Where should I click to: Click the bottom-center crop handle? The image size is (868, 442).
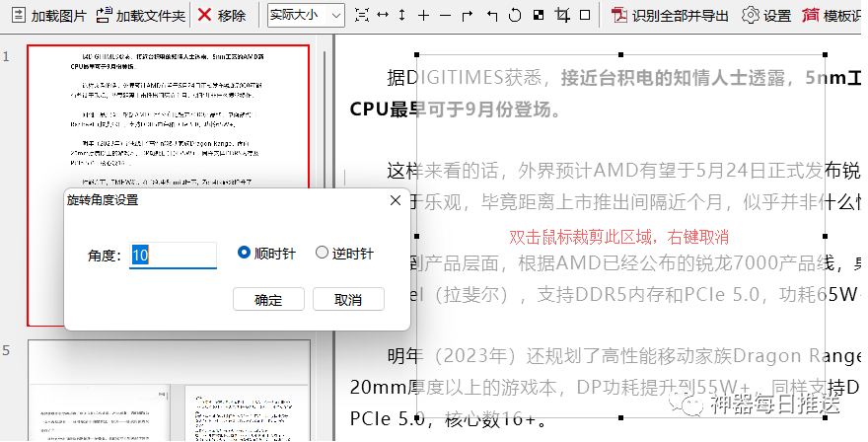point(620,417)
